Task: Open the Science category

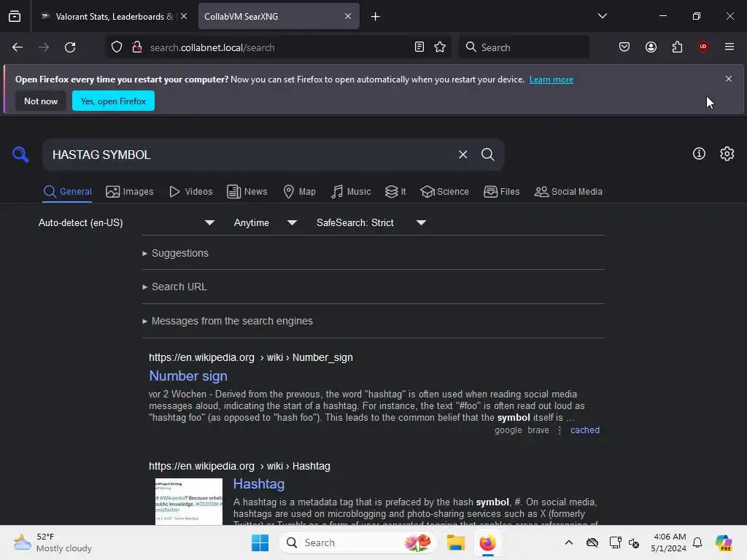Action: click(444, 192)
